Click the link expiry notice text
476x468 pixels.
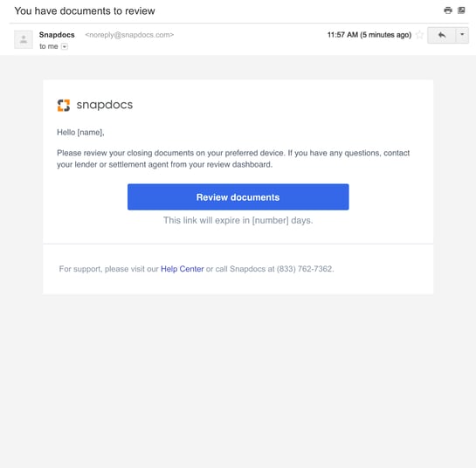pyautogui.click(x=238, y=220)
